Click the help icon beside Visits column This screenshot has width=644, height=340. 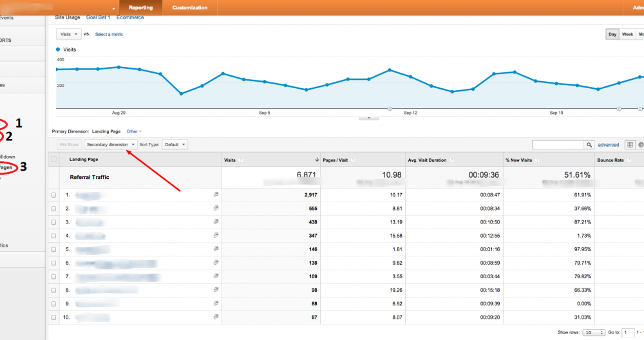click(241, 160)
